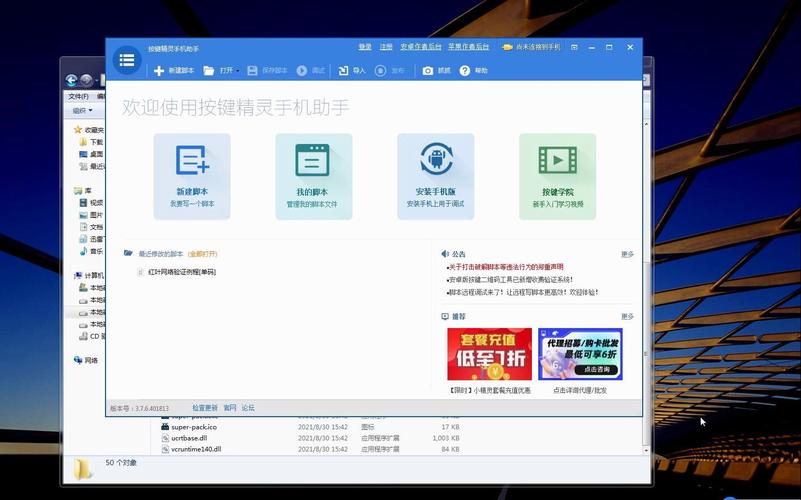Click the 导入 import icon in toolbar
Image resolution: width=801 pixels, height=500 pixels.
(343, 71)
